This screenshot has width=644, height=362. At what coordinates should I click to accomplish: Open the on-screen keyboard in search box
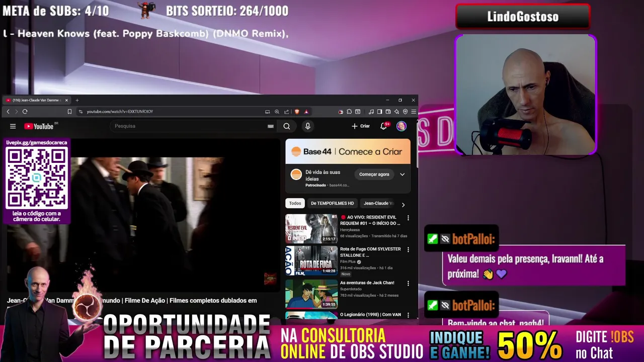click(271, 126)
